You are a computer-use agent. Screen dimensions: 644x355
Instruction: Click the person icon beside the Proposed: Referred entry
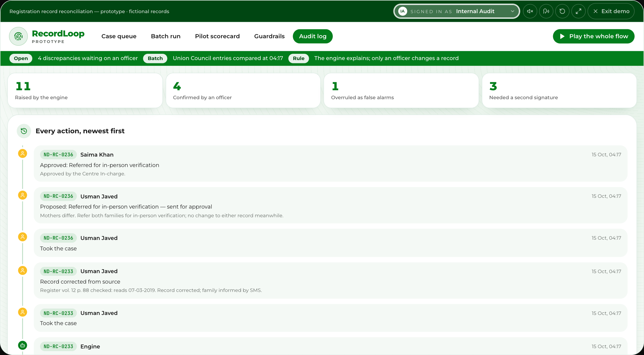coord(22,195)
